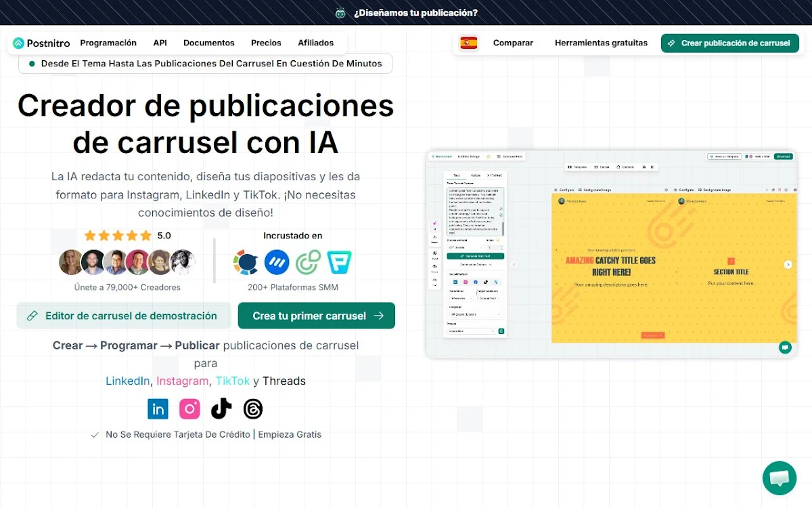Open the Afiliados page
Image resolution: width=812 pixels, height=508 pixels.
(x=315, y=43)
